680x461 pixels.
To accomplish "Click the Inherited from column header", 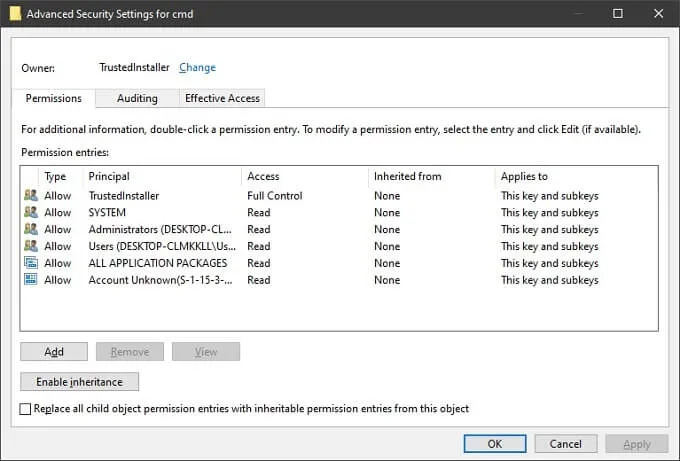I will pyautogui.click(x=407, y=176).
